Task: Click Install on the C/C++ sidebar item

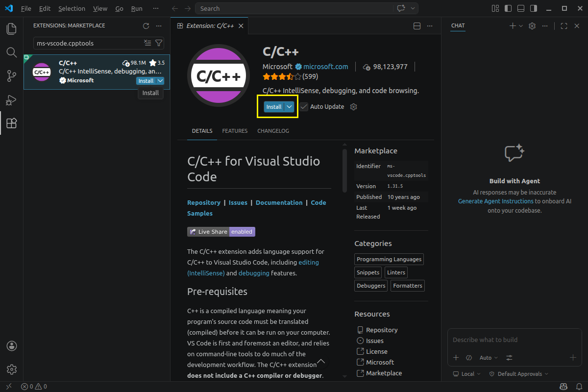Action: (x=146, y=81)
